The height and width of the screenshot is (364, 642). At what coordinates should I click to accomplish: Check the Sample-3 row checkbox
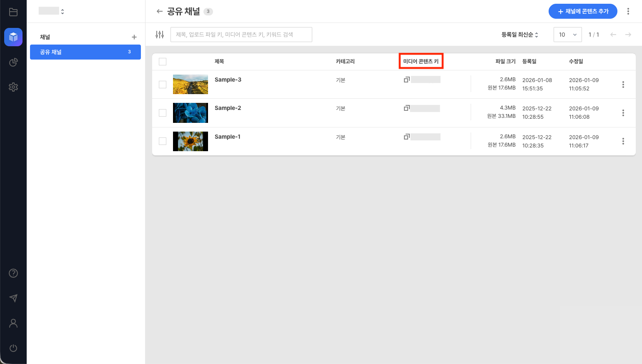[163, 85]
